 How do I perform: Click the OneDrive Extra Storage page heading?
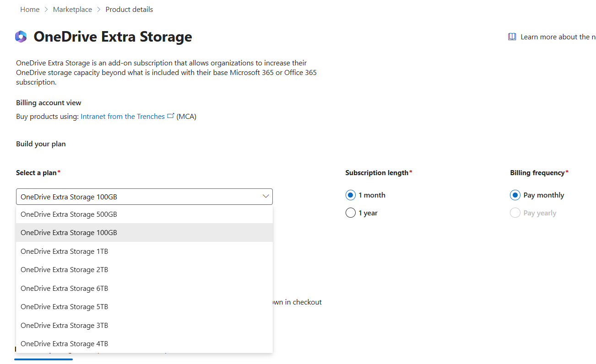[113, 37]
